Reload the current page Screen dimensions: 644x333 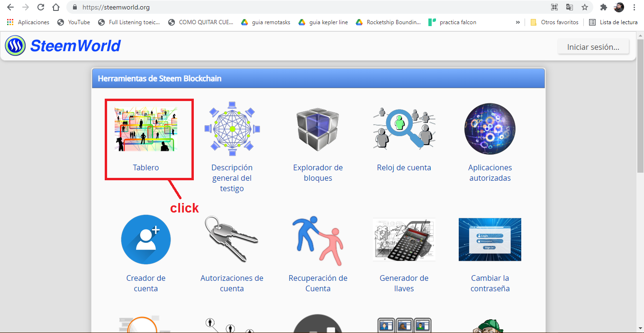[41, 8]
